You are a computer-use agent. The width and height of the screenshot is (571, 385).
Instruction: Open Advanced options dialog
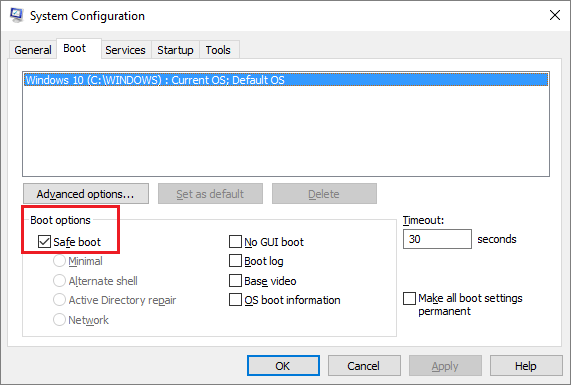pyautogui.click(x=86, y=193)
